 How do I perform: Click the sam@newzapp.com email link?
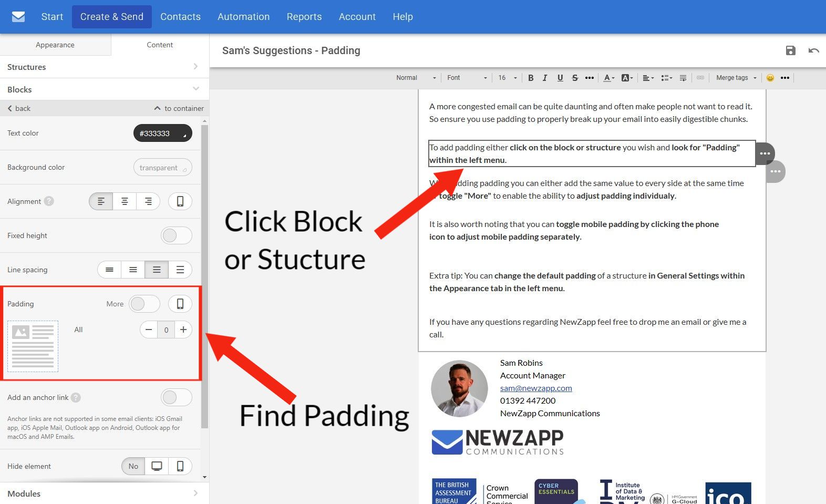(x=536, y=388)
